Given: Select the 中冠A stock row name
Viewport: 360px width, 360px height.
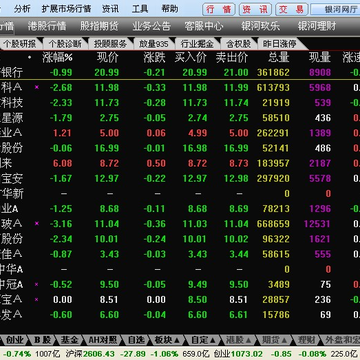Looking at the screenshot, I should (11, 284).
